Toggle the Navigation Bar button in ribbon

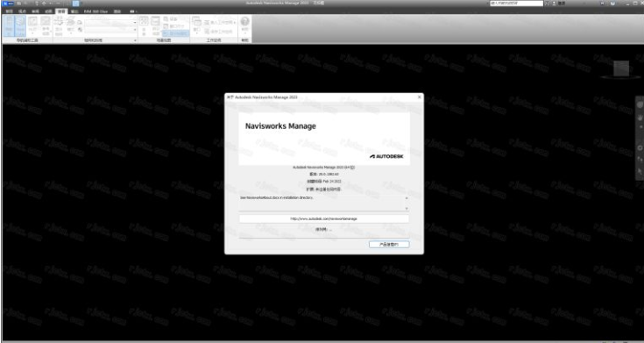[x=9, y=26]
